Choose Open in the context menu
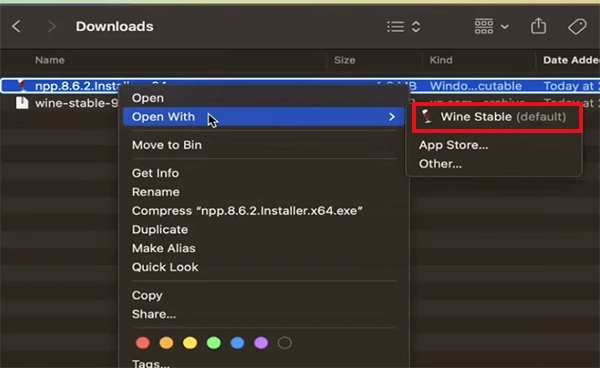The height and width of the screenshot is (368, 600). [148, 98]
